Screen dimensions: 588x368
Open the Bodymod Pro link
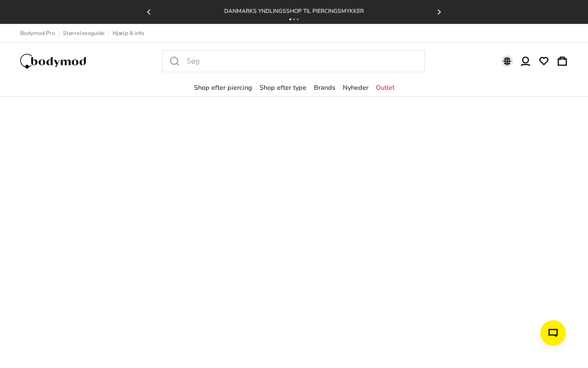click(x=38, y=33)
